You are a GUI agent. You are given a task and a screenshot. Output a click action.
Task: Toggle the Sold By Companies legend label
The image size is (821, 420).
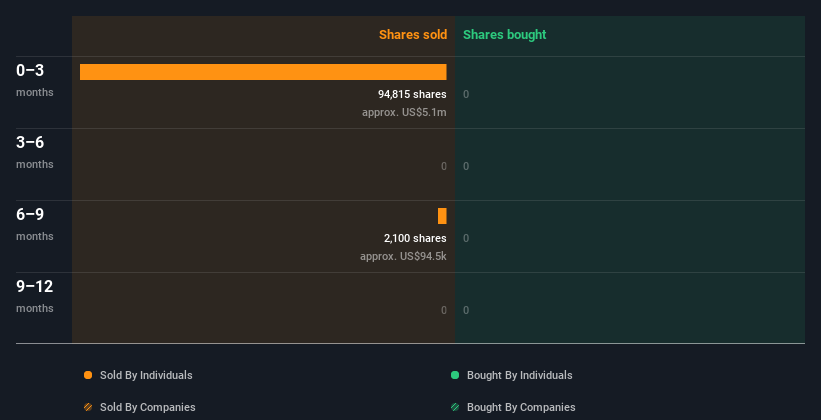point(147,407)
